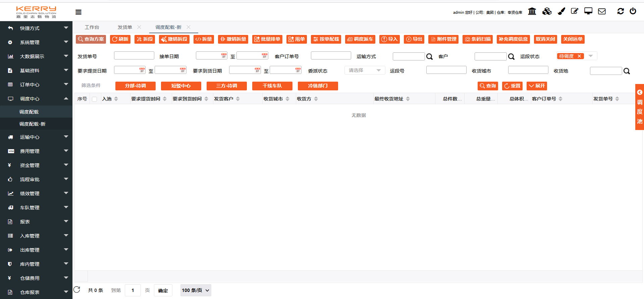Open the 委派状态 请选择 dropdown
This screenshot has width=644, height=299.
point(365,70)
